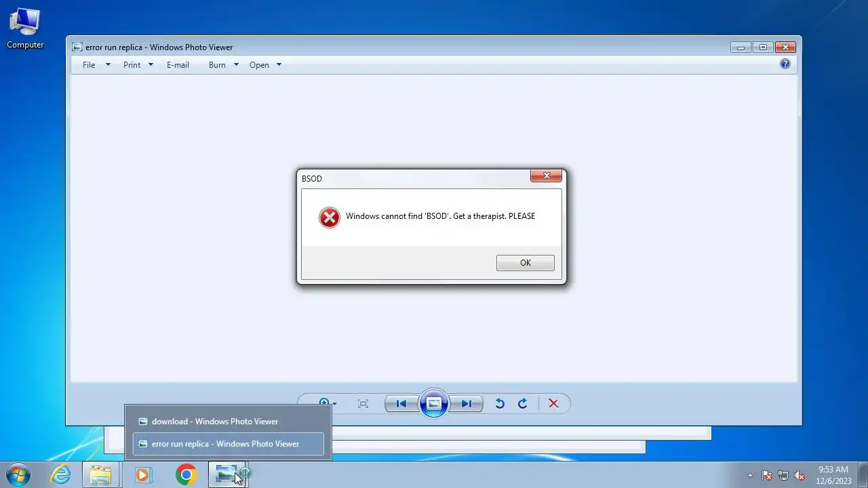Open the clock showing 9:53 AM

tap(833, 475)
